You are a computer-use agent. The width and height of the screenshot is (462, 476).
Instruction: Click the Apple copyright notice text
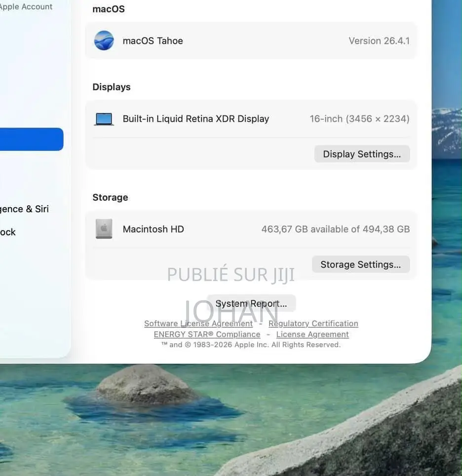pos(251,345)
